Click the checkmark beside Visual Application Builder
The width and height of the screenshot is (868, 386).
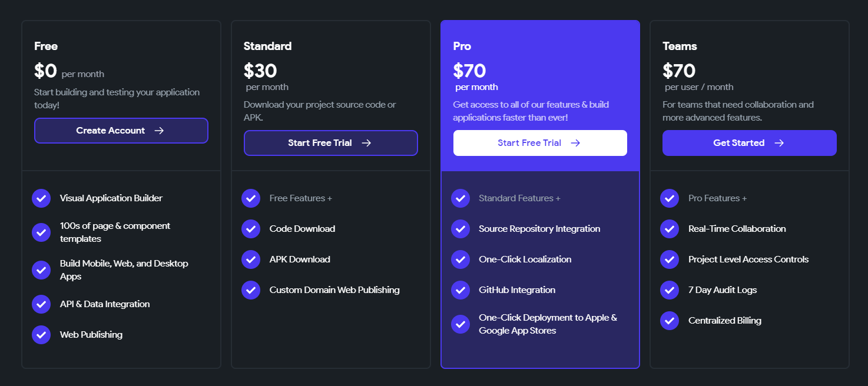tap(41, 198)
